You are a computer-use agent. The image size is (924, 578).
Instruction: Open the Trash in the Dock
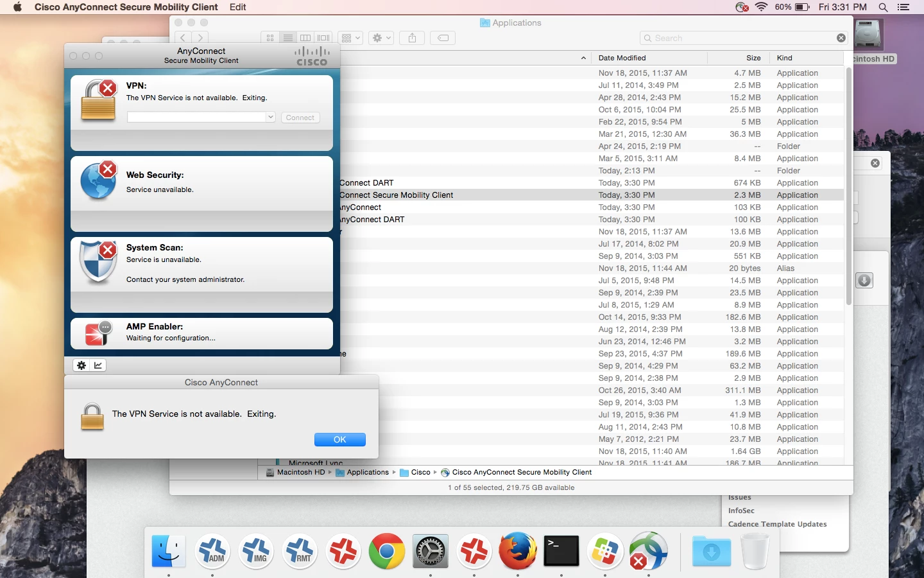point(755,551)
